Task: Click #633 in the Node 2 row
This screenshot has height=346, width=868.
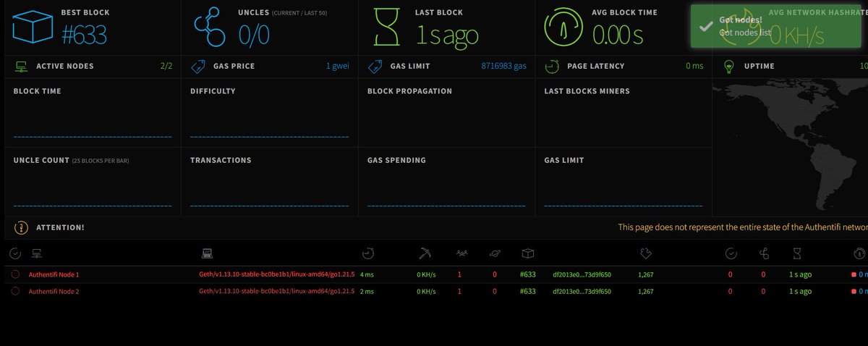Action: (528, 292)
